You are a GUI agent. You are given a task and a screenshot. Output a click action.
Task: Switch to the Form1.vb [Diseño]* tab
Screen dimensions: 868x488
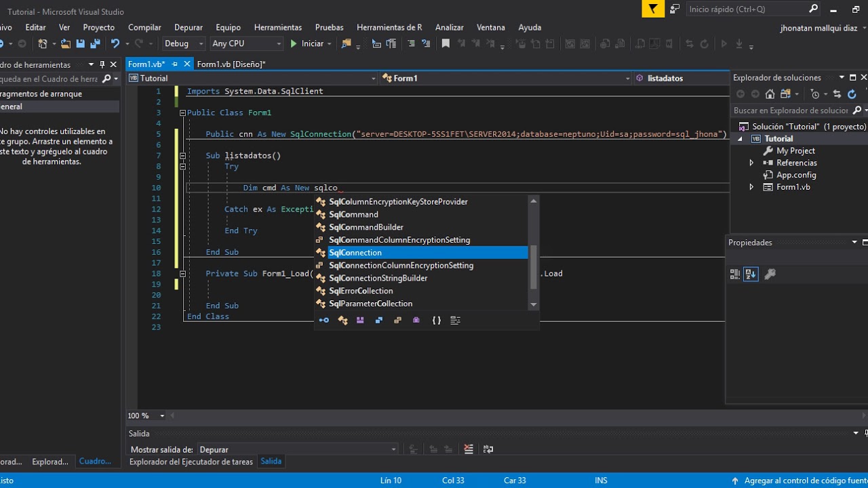click(x=231, y=64)
